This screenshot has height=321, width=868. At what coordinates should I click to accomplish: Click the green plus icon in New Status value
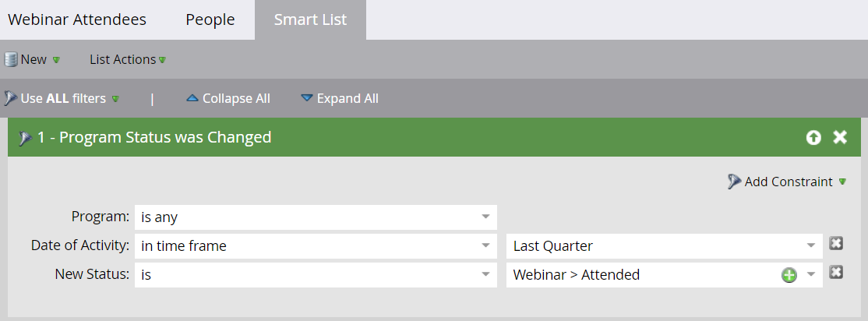coord(789,275)
